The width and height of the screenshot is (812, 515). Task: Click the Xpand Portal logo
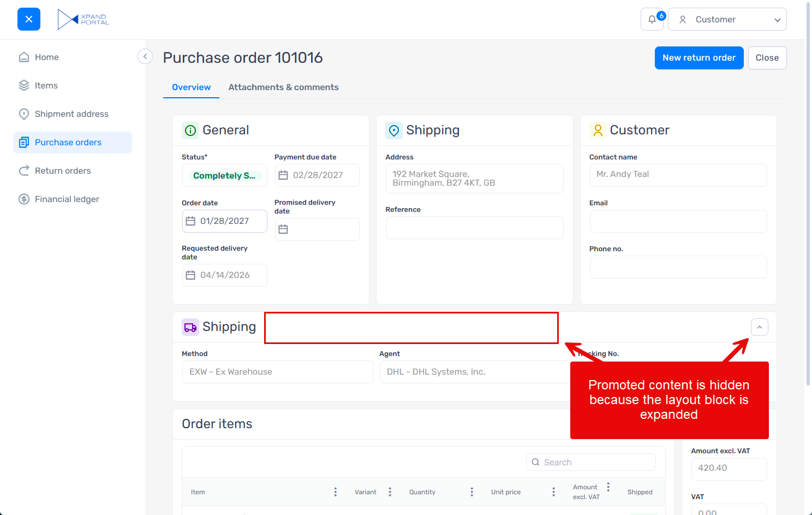point(83,19)
